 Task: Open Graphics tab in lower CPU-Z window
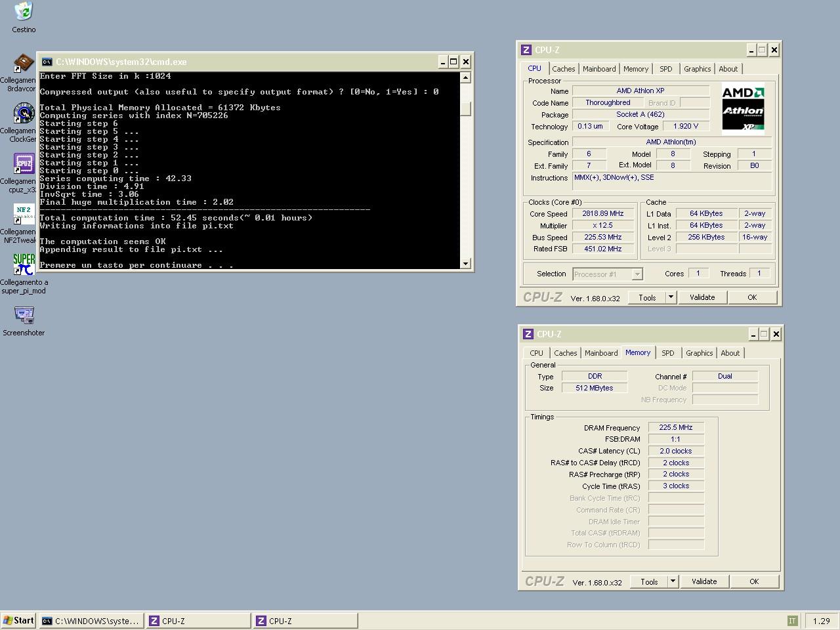(x=699, y=353)
